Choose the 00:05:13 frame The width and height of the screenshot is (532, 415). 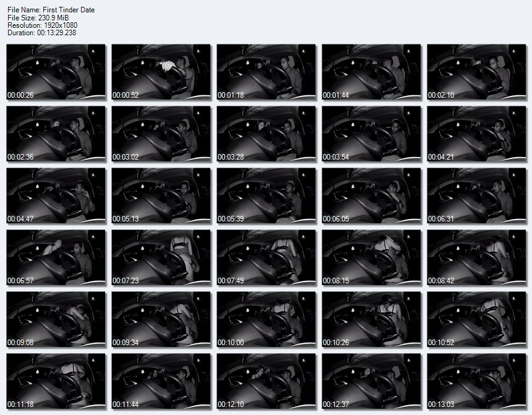(x=161, y=196)
